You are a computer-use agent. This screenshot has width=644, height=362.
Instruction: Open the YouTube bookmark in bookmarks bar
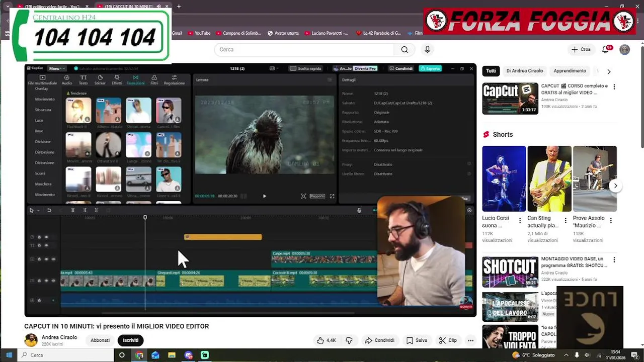199,33
